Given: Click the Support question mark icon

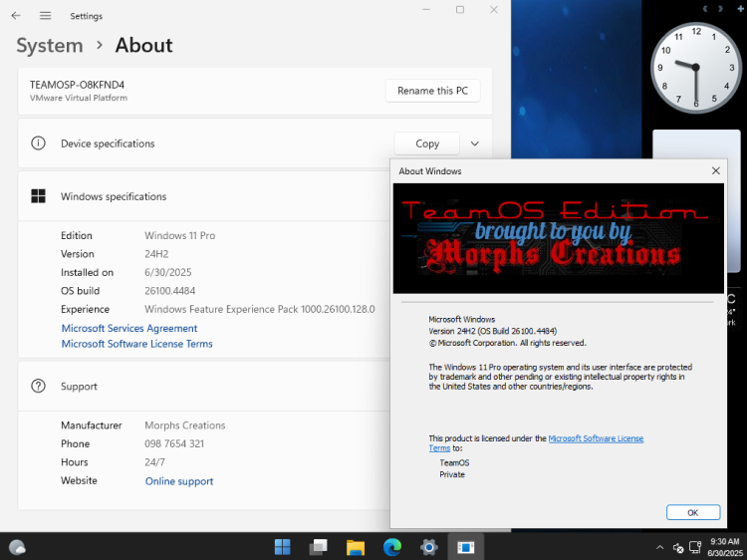Looking at the screenshot, I should [x=38, y=386].
